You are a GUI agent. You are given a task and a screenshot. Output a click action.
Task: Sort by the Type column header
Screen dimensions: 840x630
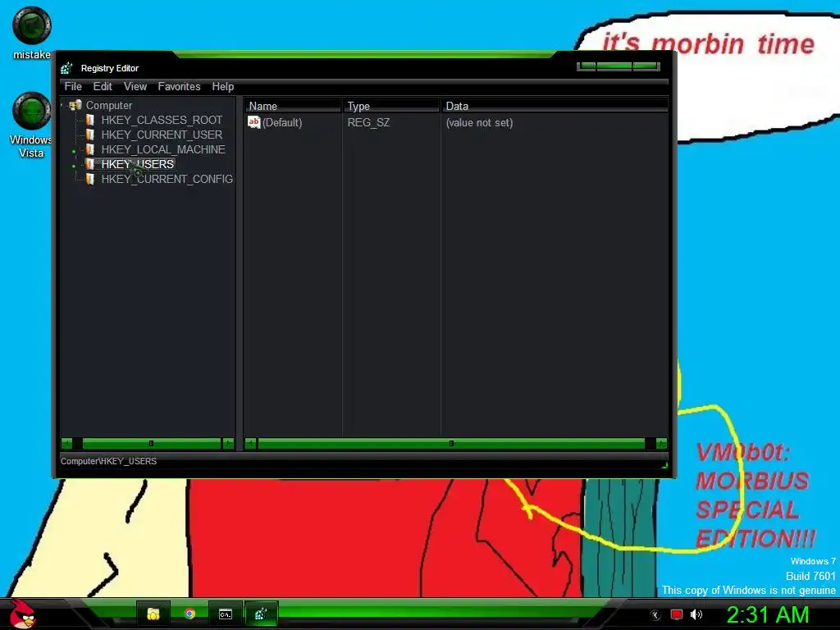point(391,106)
